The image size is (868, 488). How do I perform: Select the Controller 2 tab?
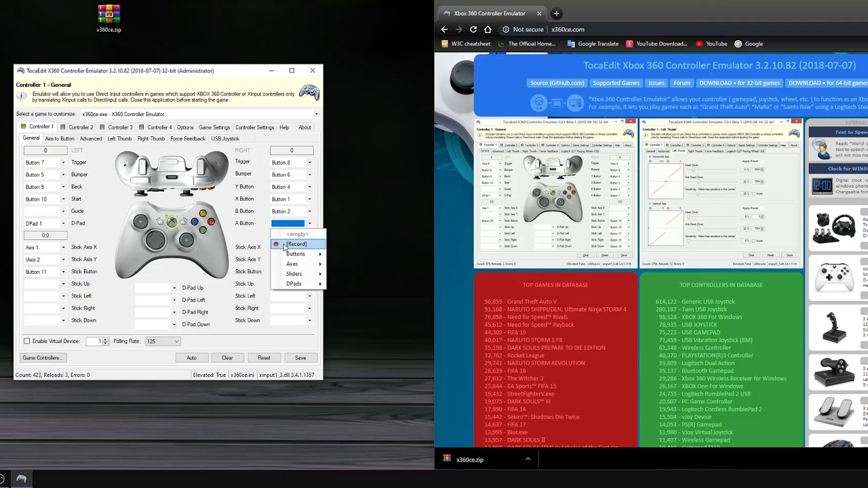tap(77, 127)
